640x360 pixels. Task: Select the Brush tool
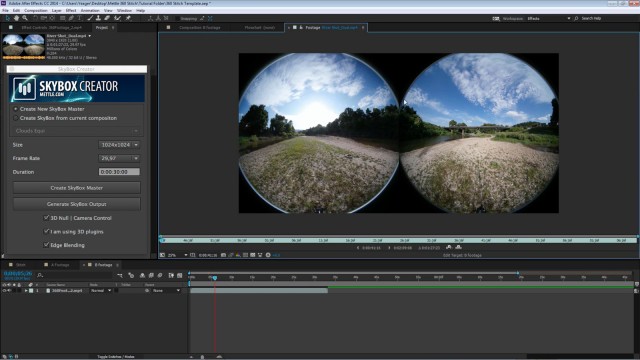coord(90,18)
